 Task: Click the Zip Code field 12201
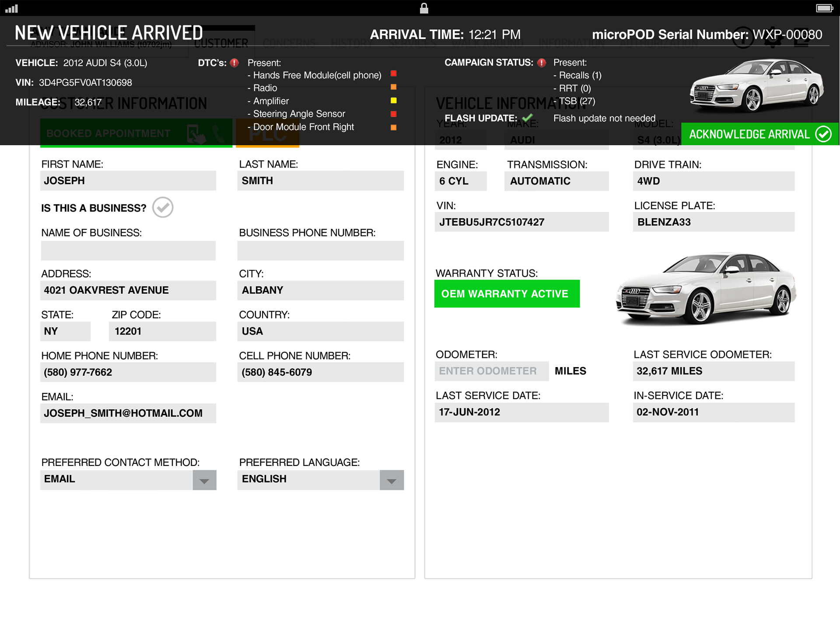[162, 332]
